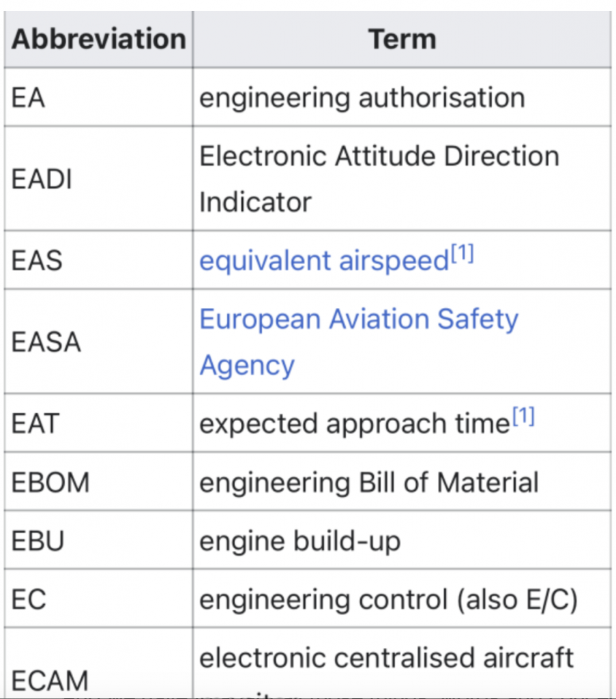Select the EA abbreviation cell
Viewport: 616px width, 699px height.
tap(98, 97)
